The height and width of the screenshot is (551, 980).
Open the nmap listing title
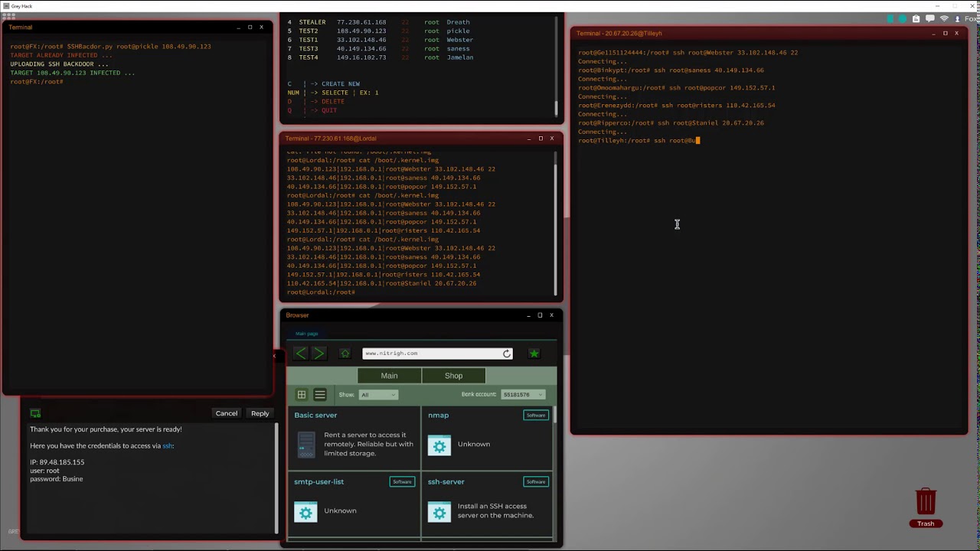point(438,416)
